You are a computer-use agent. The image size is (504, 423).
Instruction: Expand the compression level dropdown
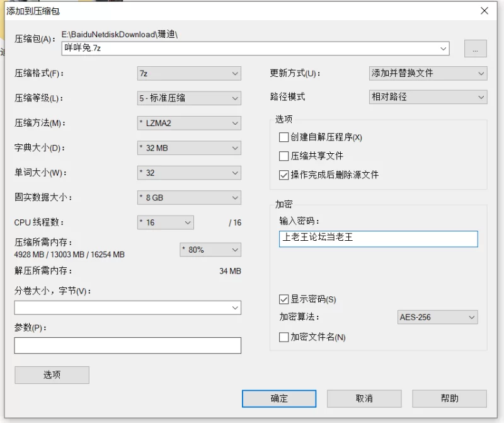189,98
